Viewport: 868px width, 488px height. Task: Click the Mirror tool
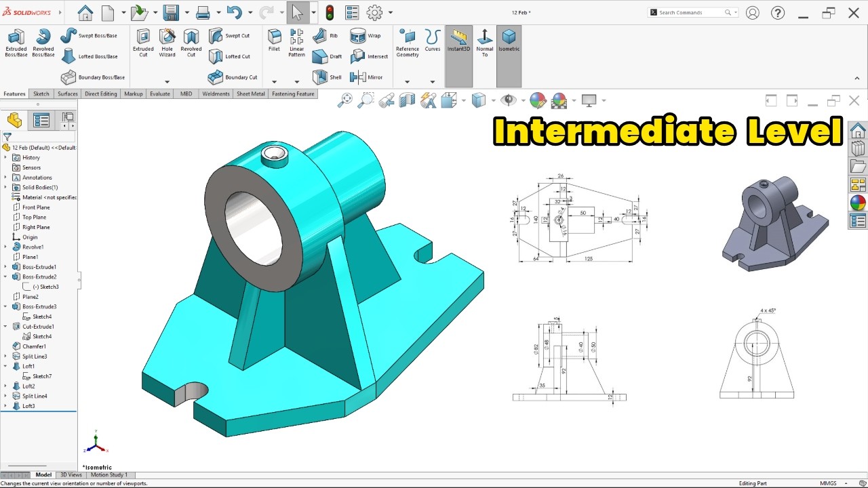click(366, 77)
